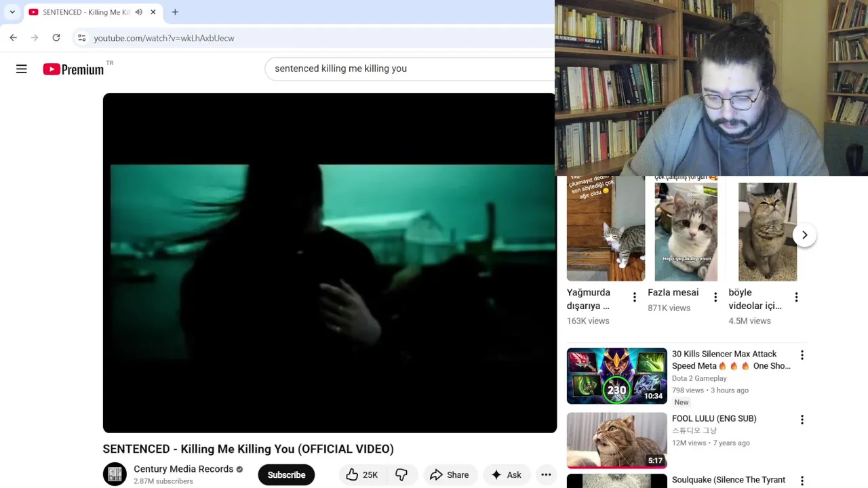The image size is (868, 488).
Task: Open FOOL LULU video thumbnail
Action: point(617,441)
